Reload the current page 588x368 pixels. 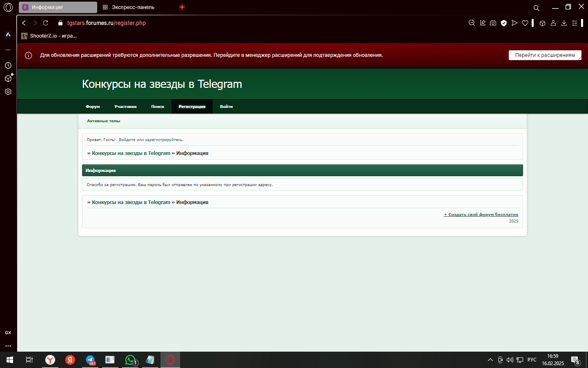[46, 23]
